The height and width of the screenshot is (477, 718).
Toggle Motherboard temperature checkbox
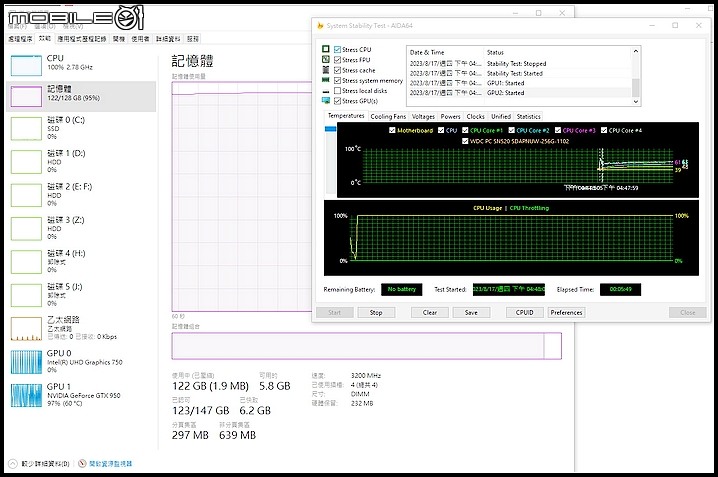click(392, 130)
